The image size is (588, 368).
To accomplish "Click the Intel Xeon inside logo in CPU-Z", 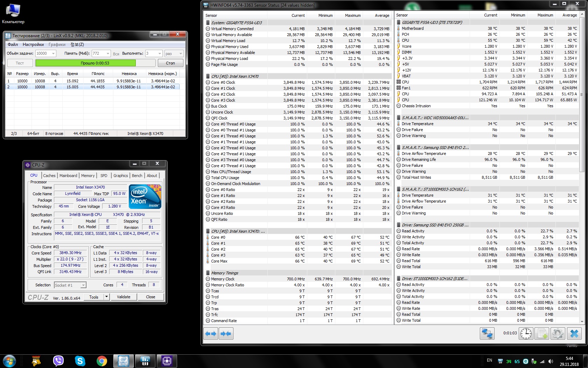I will [145, 197].
